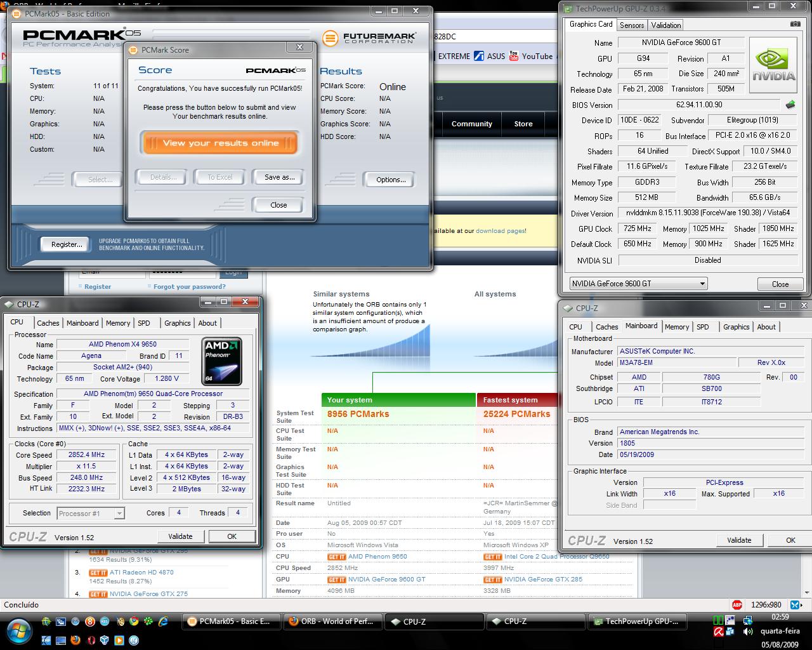The image size is (812, 650).
Task: Switch to the Validation tab in GPU-Z
Action: coord(666,25)
